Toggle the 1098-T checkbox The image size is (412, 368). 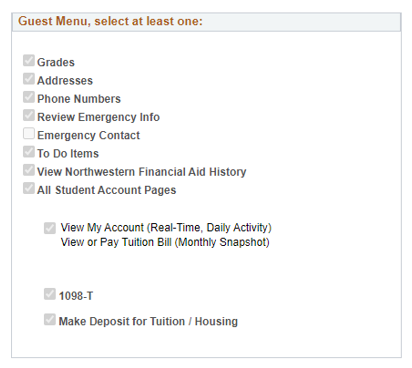tap(50, 294)
